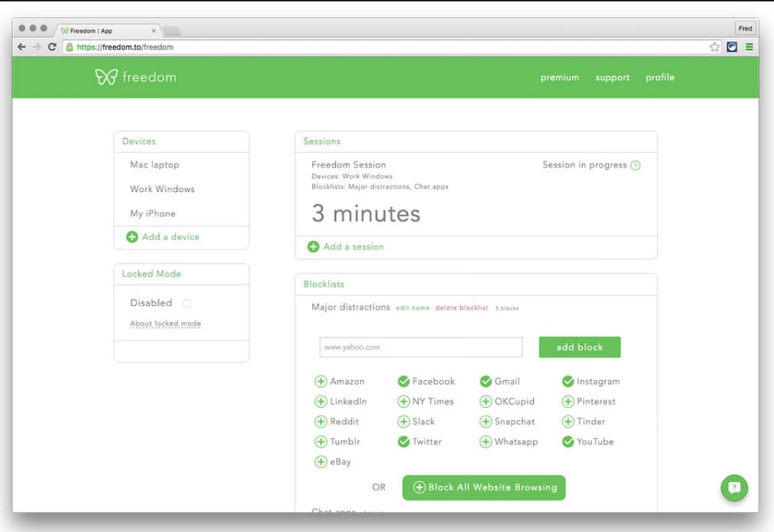Add Pinterest to the blocklist
Screen dimensions: 774x532
(568, 402)
